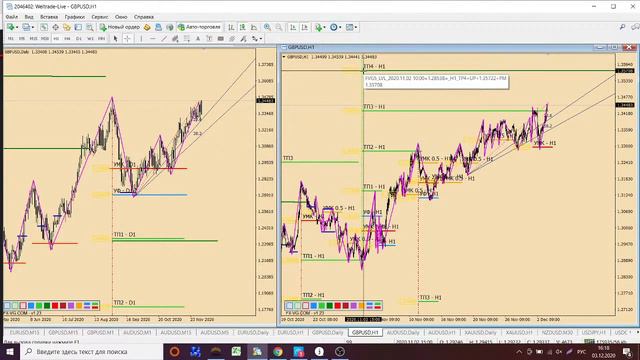
Task: Open the Navigator panel icon
Action: [x=67, y=27]
